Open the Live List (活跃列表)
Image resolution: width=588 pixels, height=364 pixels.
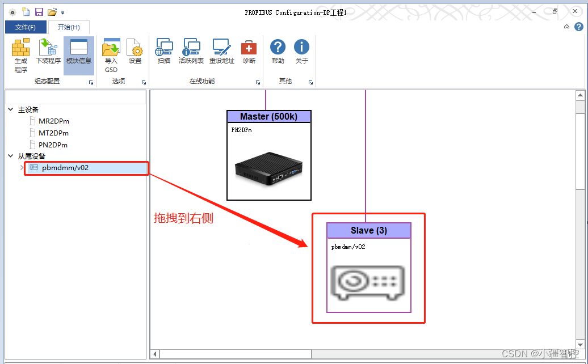(x=191, y=51)
